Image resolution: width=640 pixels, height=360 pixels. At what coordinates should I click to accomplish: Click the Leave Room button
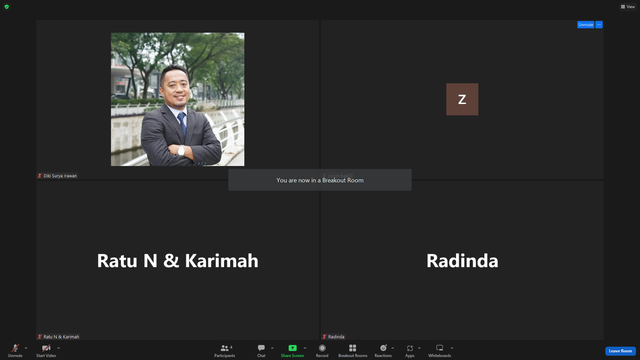pyautogui.click(x=620, y=351)
